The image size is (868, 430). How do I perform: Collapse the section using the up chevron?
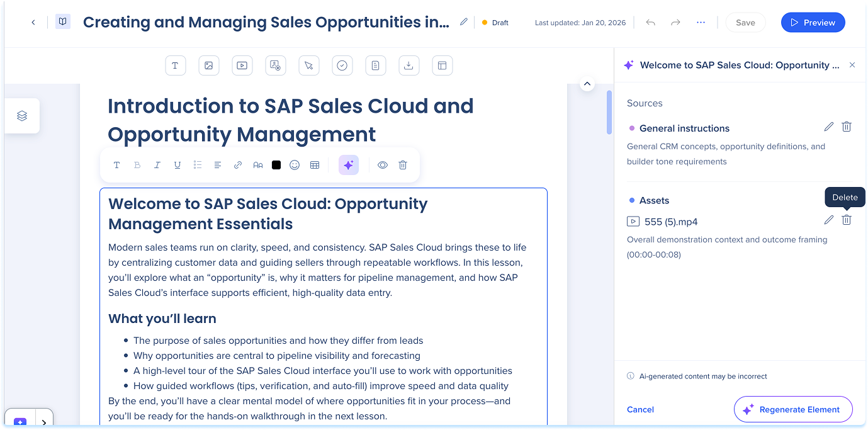[x=587, y=84]
